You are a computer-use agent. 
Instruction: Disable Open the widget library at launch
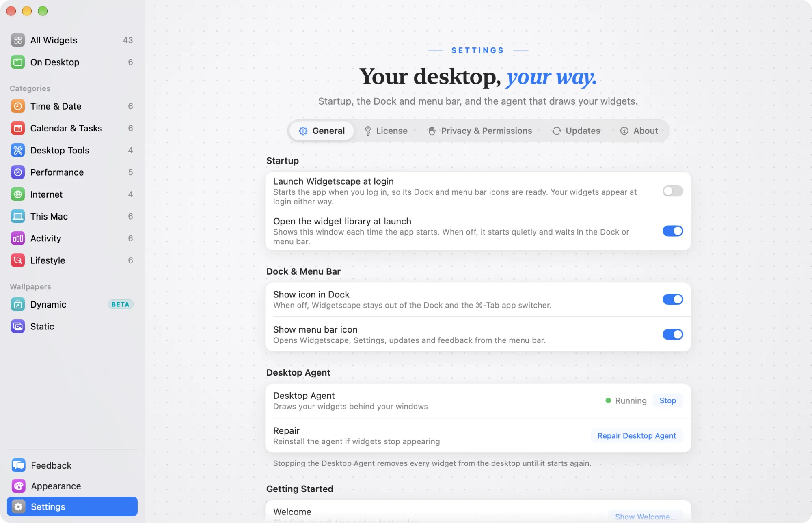coord(673,231)
